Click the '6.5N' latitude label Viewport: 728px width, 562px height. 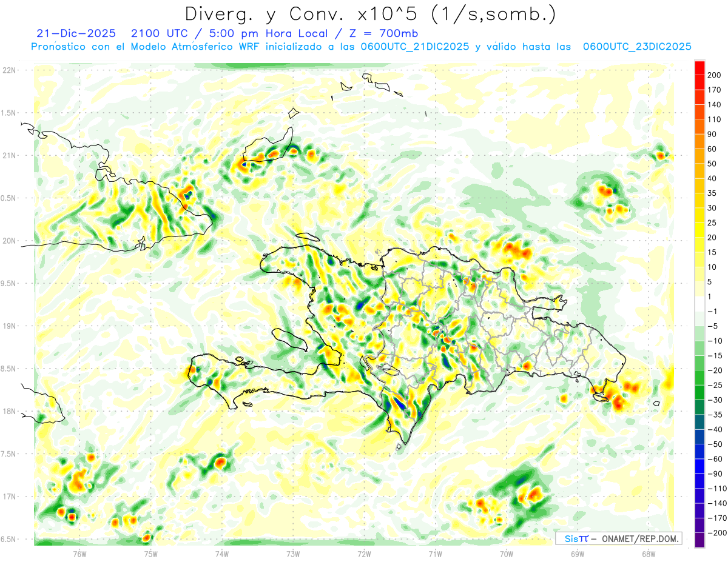point(9,539)
